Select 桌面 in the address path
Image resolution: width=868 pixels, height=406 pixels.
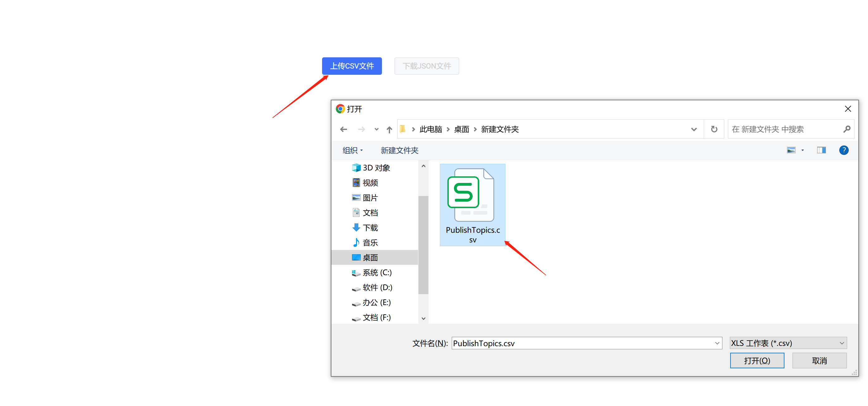461,129
